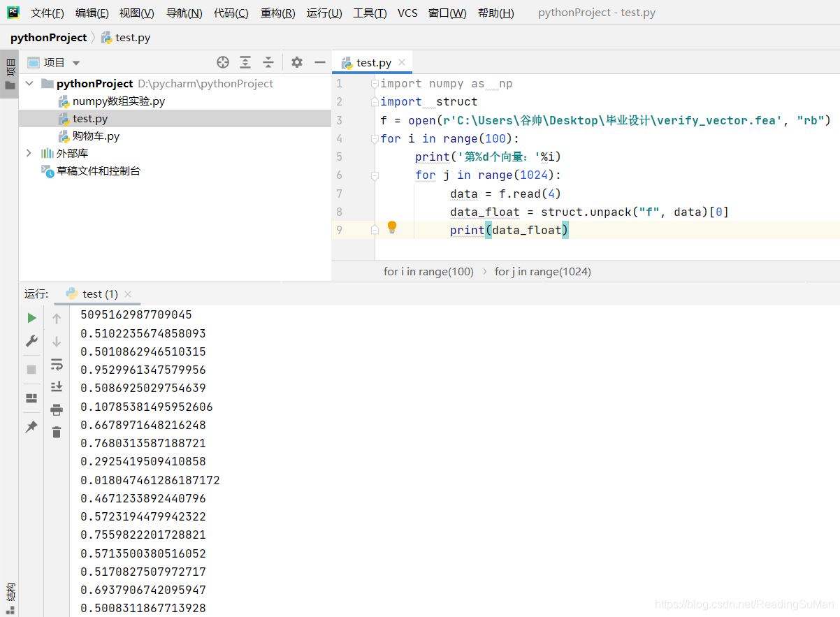Open the 编辑(E) menu
Screen dimensions: 840x617
92,13
